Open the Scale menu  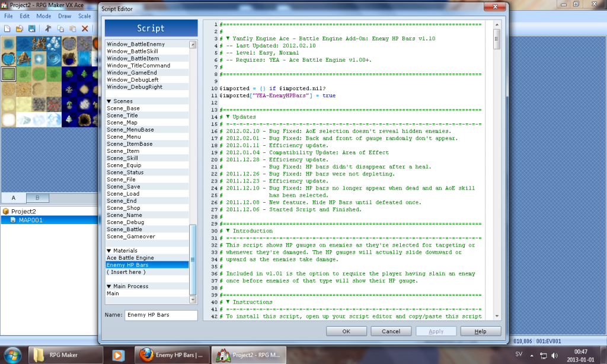[84, 16]
